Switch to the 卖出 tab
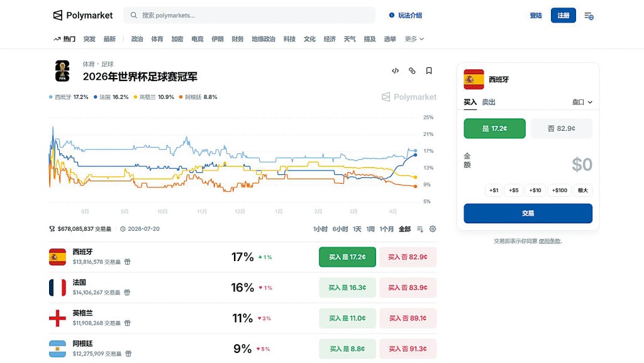The image size is (644, 363). tap(488, 102)
